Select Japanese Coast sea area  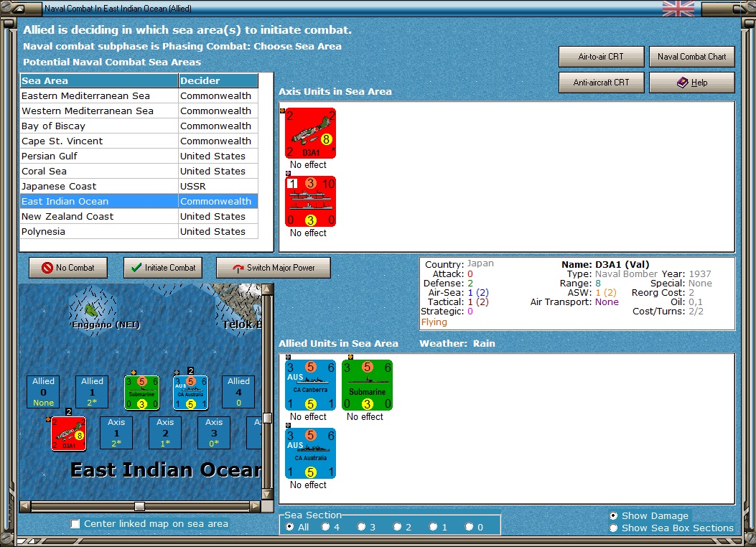click(139, 186)
